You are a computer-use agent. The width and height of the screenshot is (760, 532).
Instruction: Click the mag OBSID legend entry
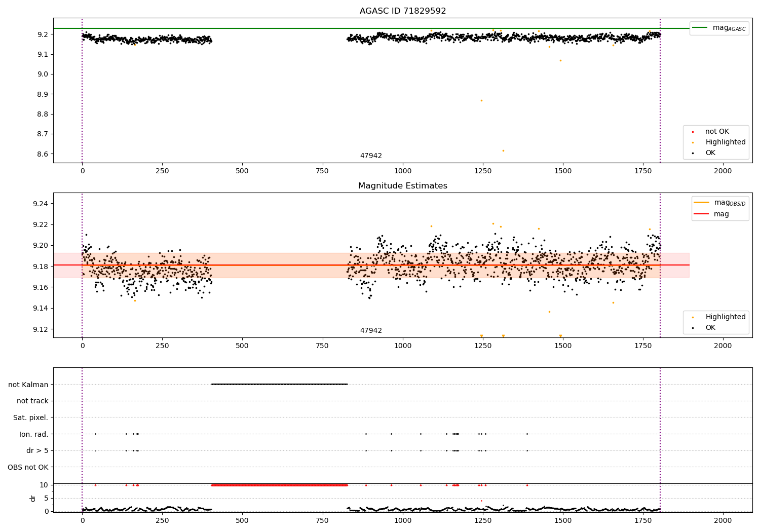click(720, 203)
